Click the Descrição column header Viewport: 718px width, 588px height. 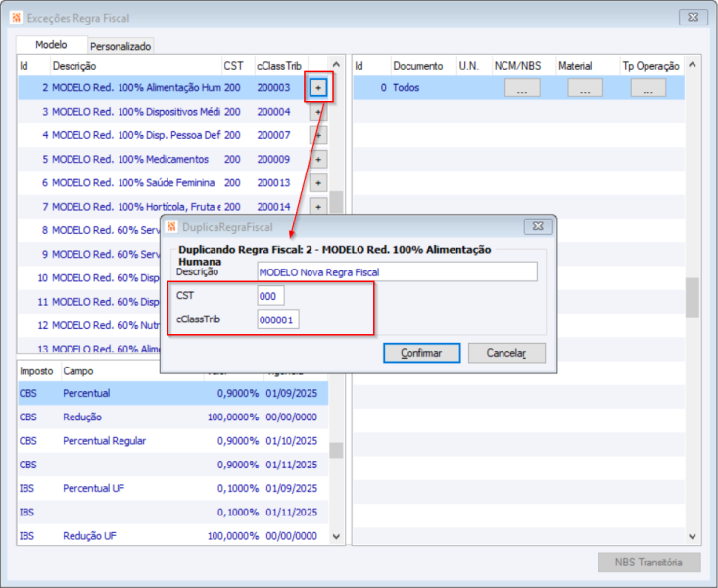pos(135,66)
